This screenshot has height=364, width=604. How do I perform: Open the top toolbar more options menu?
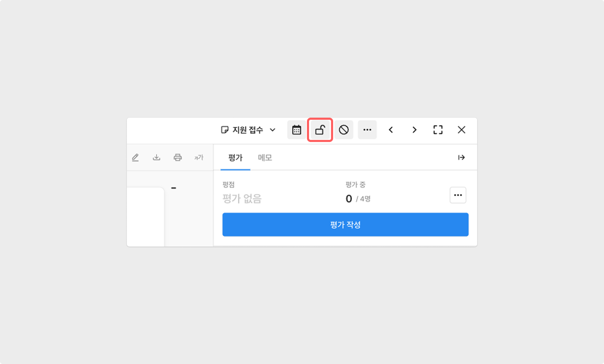pos(367,130)
